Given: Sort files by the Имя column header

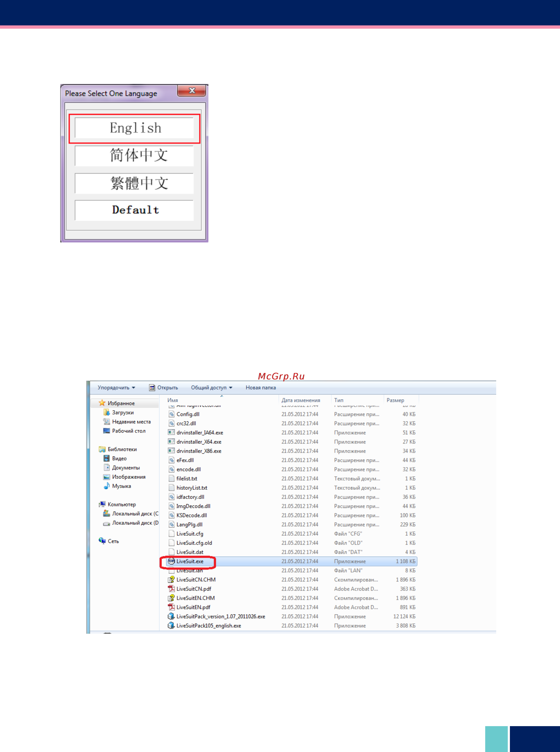Looking at the screenshot, I should pos(173,400).
